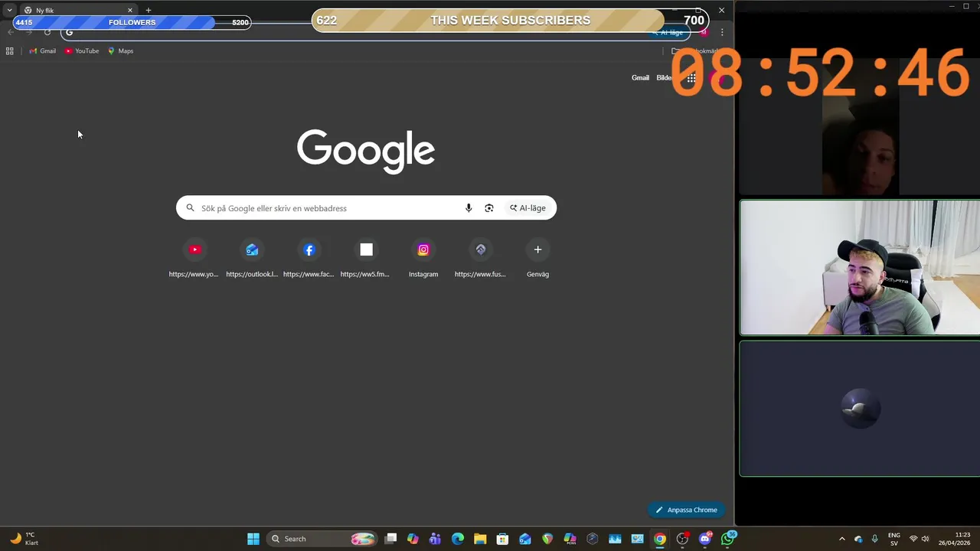The width and height of the screenshot is (980, 551).
Task: Show hidden system tray icons
Action: click(842, 539)
